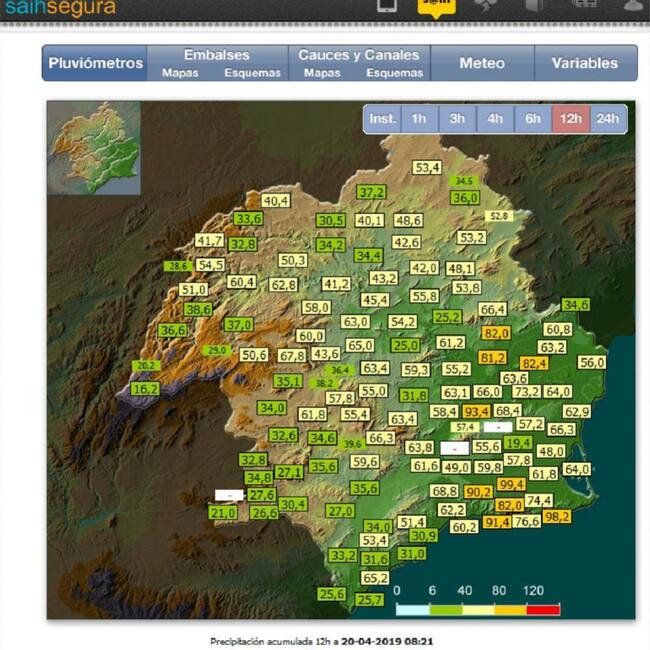Open the Pluviómetros tab

[96, 63]
